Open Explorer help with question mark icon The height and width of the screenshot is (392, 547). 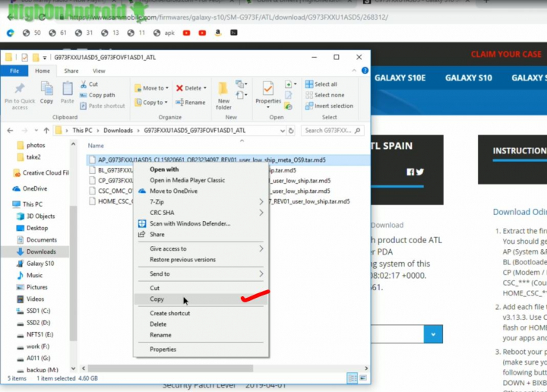[365, 71]
